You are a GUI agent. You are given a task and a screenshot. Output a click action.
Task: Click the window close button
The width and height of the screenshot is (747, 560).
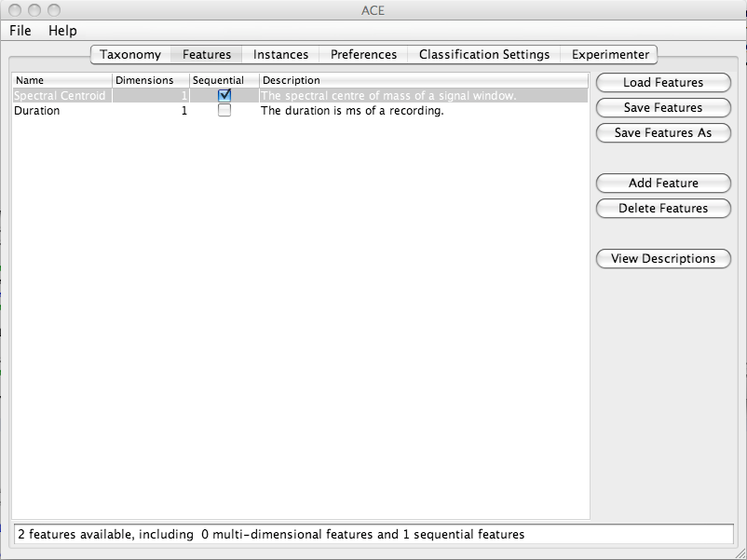click(15, 10)
